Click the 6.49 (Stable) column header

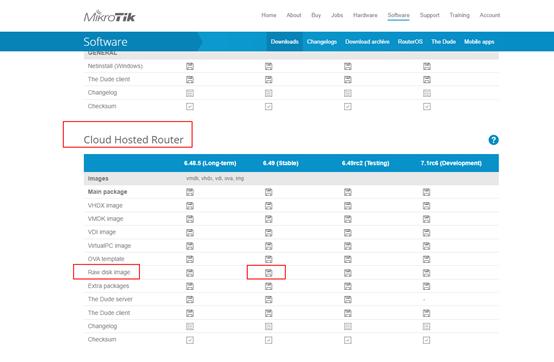[x=281, y=163]
